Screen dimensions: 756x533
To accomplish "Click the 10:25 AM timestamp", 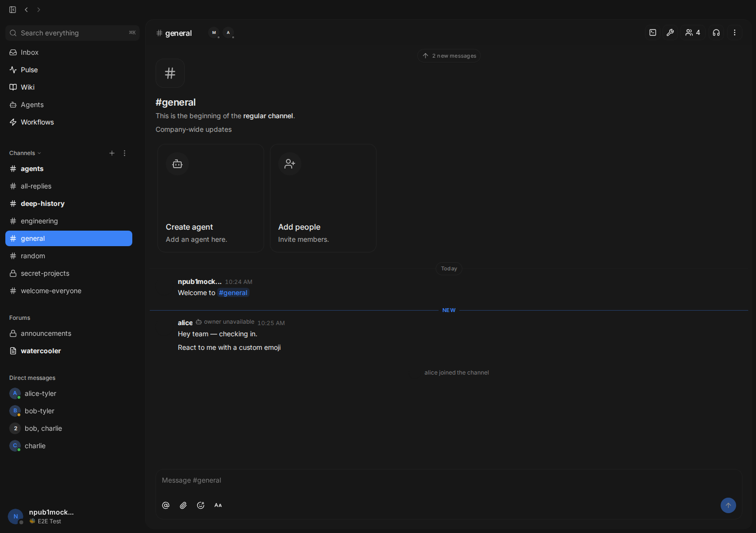I will coord(271,323).
